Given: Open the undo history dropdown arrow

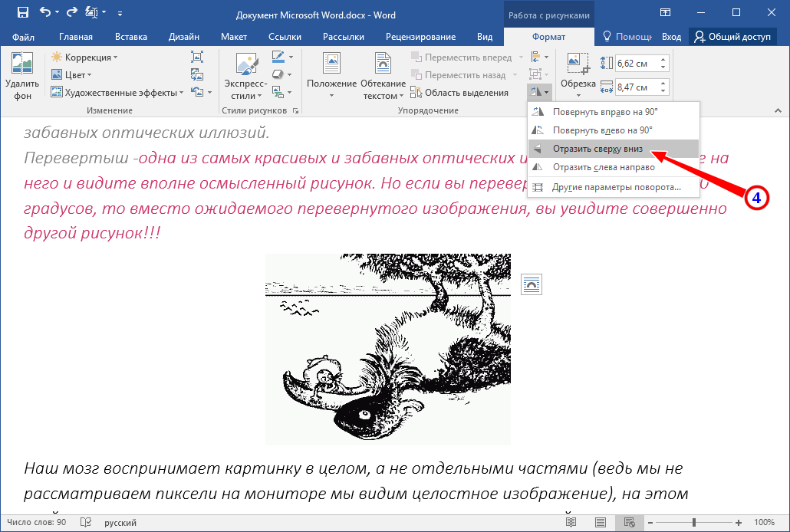Looking at the screenshot, I should pyautogui.click(x=57, y=13).
